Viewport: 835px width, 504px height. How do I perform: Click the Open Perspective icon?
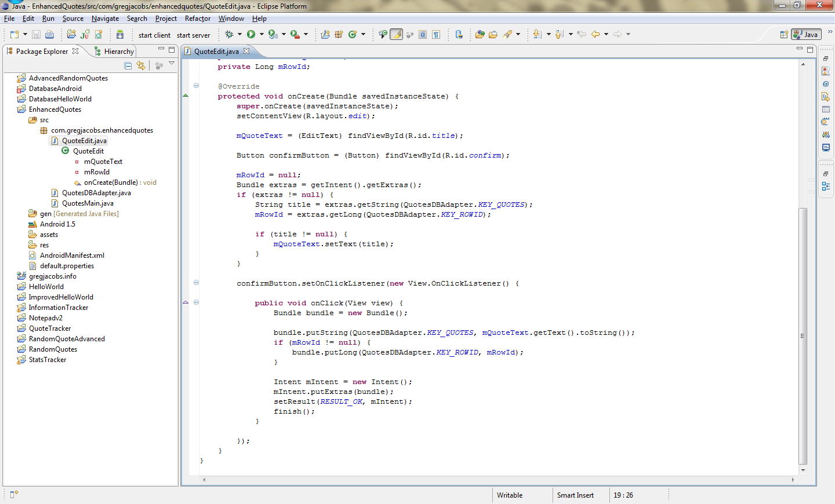pos(784,35)
